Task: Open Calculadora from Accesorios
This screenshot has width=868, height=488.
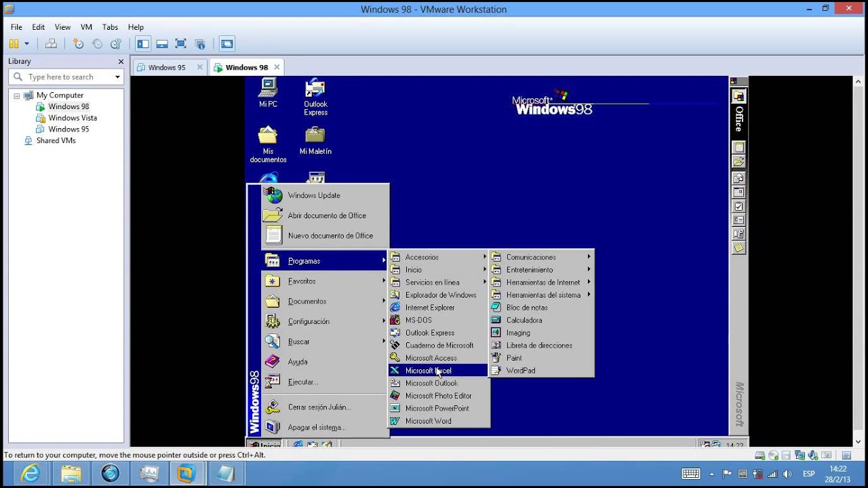Action: point(542,321)
